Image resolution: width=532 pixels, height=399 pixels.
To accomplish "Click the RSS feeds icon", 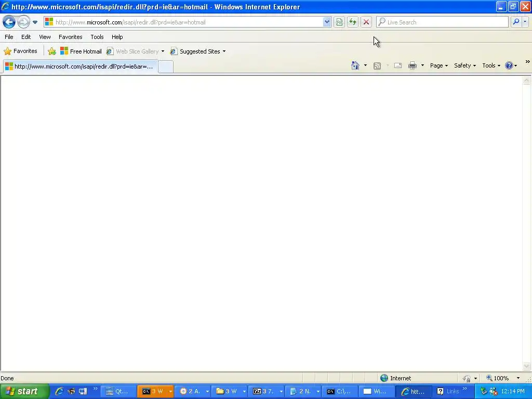I will pyautogui.click(x=377, y=66).
